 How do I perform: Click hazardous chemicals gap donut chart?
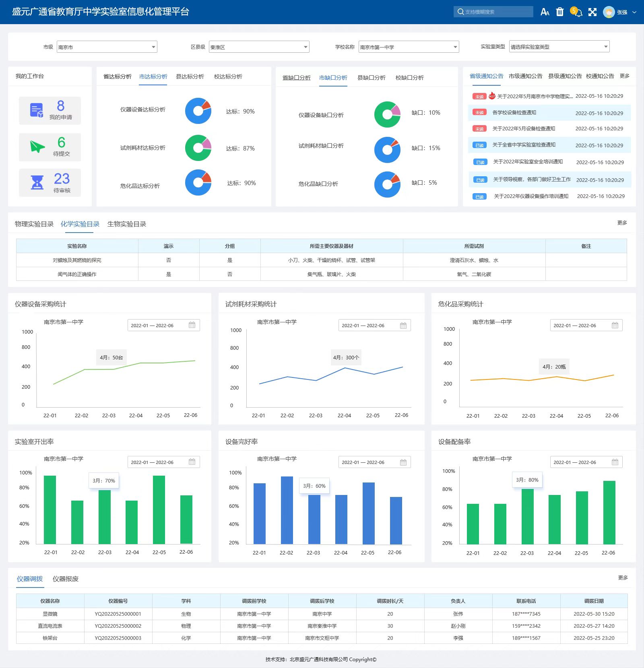click(387, 184)
